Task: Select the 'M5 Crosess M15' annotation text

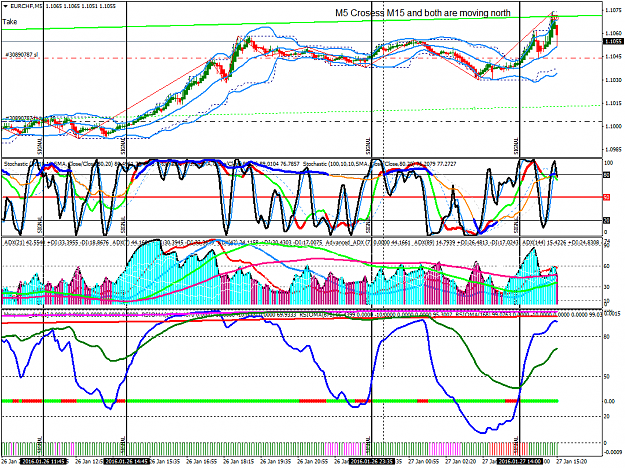Action: tap(369, 13)
